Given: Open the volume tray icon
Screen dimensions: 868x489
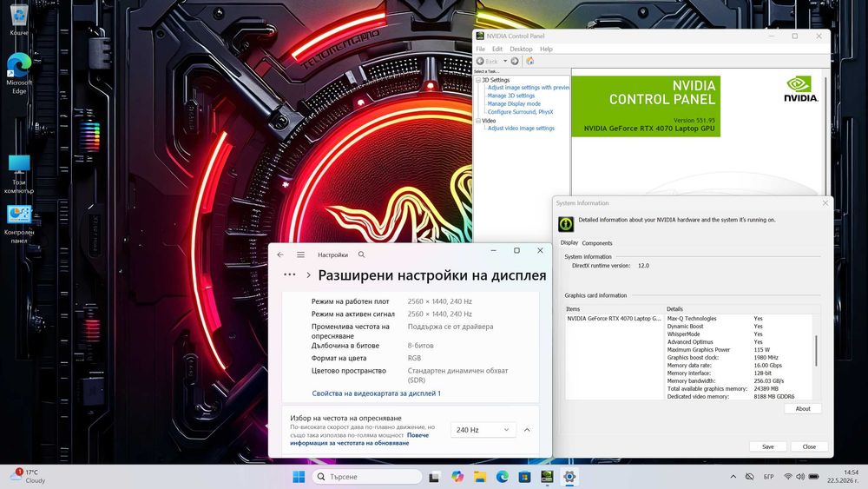Looking at the screenshot, I should click(800, 477).
